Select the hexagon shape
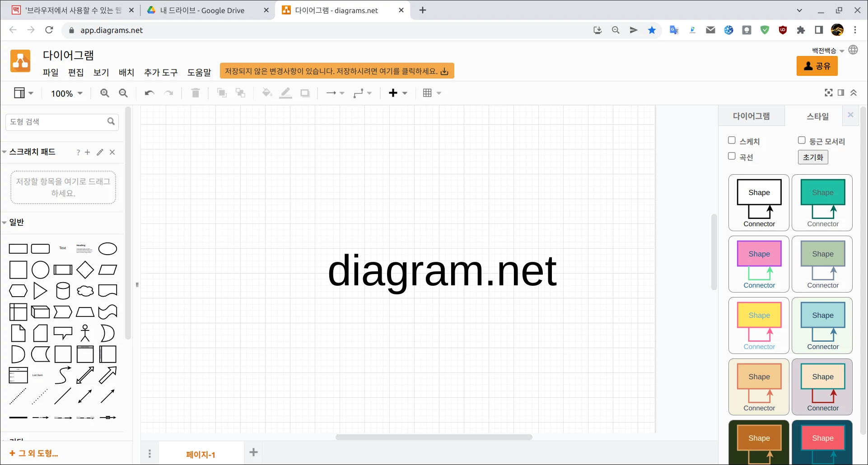 click(x=18, y=291)
